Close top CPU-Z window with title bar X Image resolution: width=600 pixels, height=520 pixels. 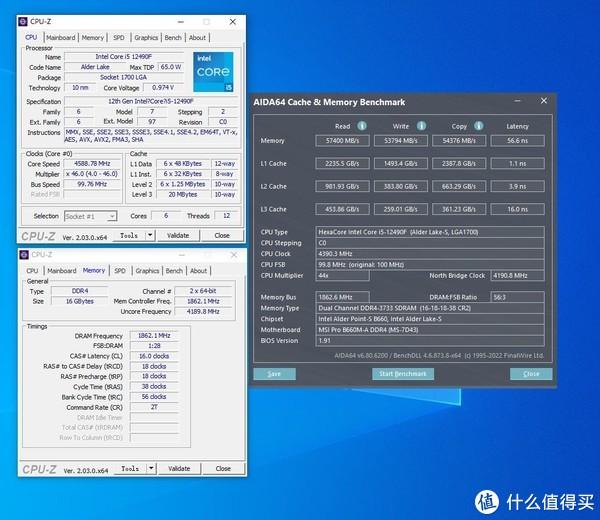(233, 22)
